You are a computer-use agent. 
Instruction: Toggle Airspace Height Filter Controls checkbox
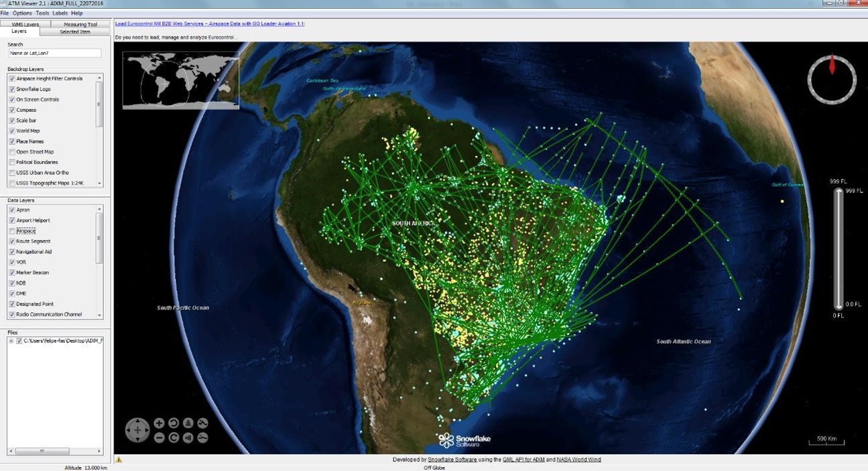tap(12, 78)
